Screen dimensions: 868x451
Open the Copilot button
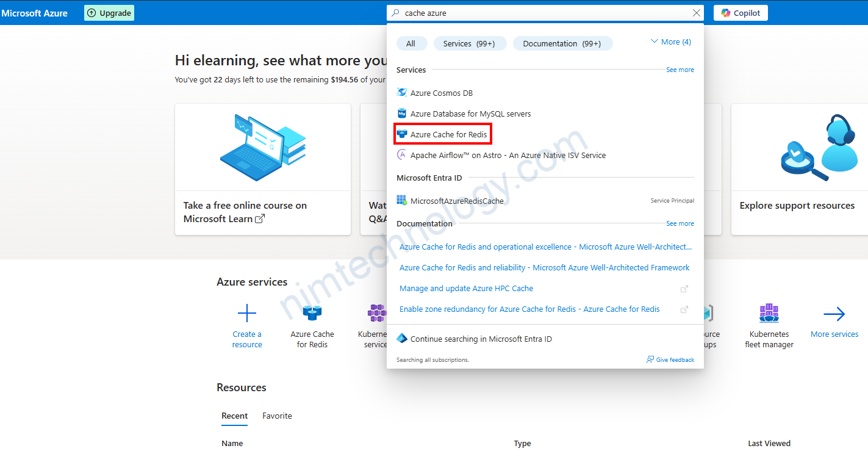[741, 13]
